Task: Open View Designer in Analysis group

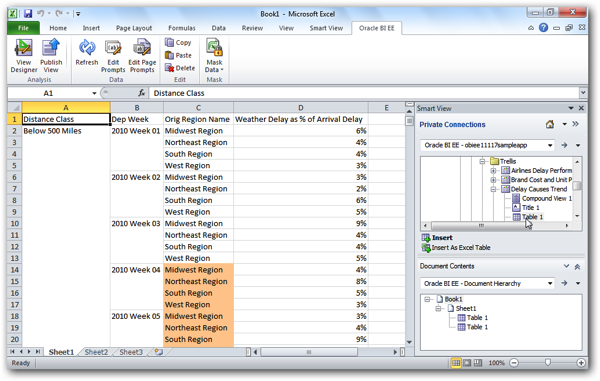Action: click(x=24, y=55)
